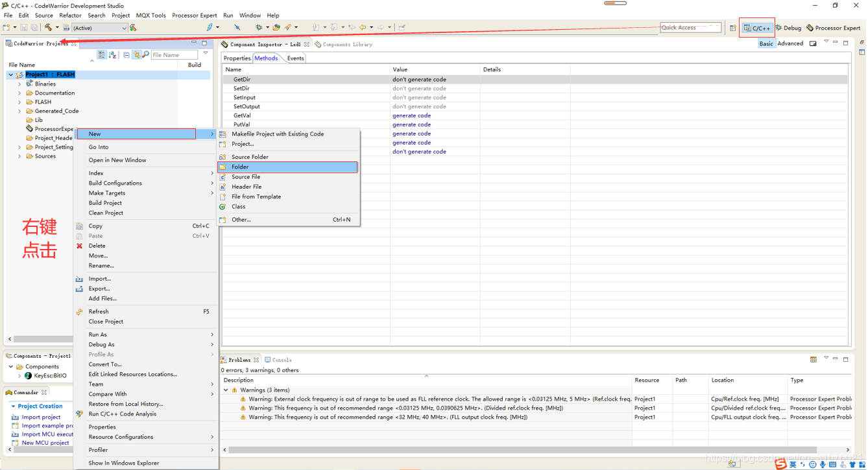Click Import project link in Commander
The width and height of the screenshot is (868, 470).
41,417
